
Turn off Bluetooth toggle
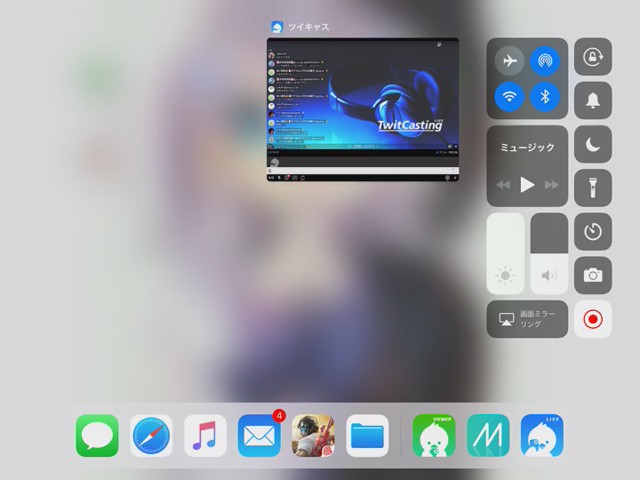point(544,97)
